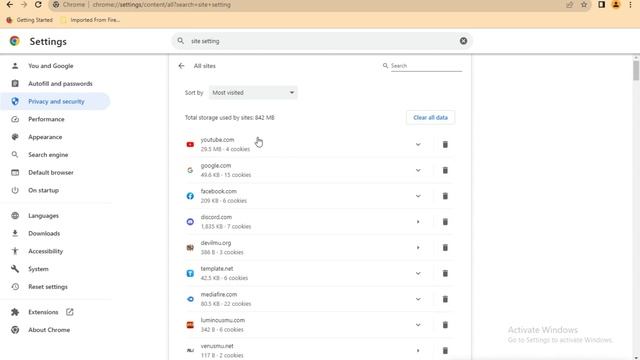The width and height of the screenshot is (640, 360).
Task: Open devilmu.org site details arrow
Action: pyautogui.click(x=418, y=247)
